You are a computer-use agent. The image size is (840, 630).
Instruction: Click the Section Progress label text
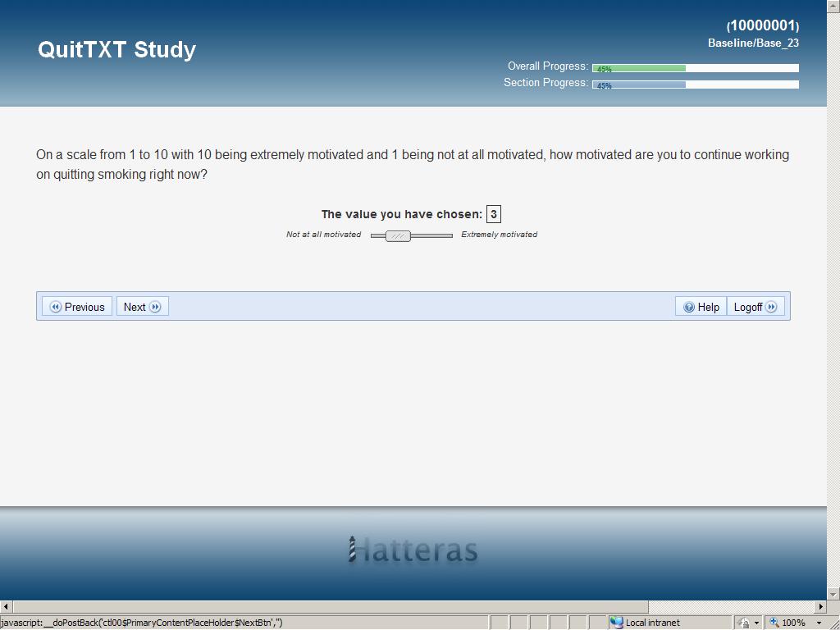(546, 83)
